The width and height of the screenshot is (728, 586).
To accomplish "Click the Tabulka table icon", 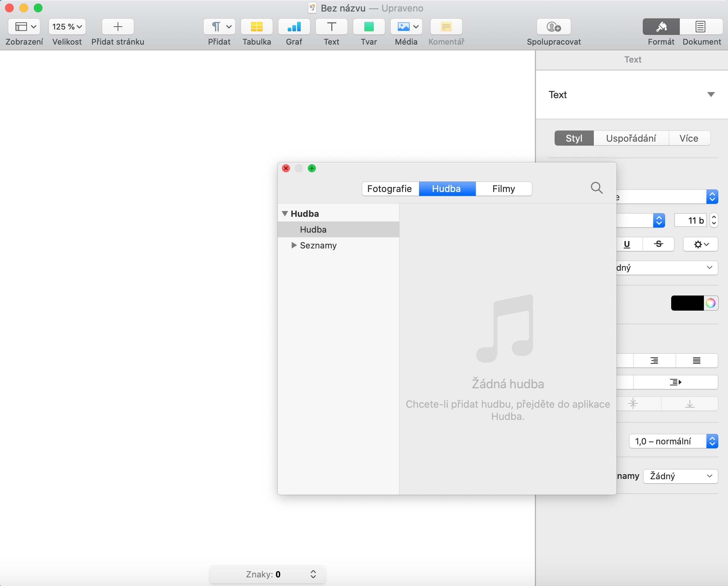I will coord(256,27).
